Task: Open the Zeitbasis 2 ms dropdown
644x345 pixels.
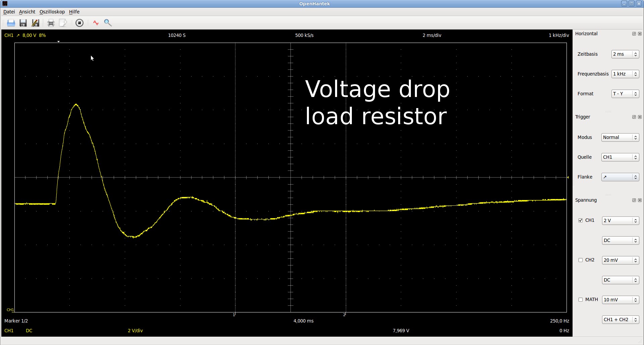Action: 625,54
